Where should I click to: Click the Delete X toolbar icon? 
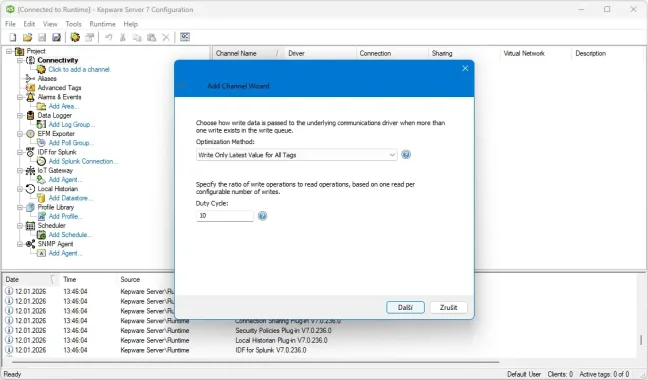pos(166,38)
